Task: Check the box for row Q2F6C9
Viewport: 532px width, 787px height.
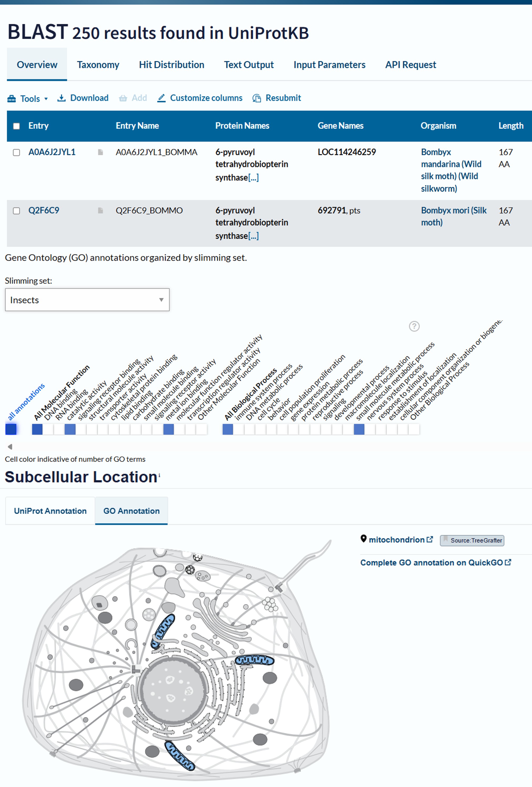Action: (x=16, y=211)
